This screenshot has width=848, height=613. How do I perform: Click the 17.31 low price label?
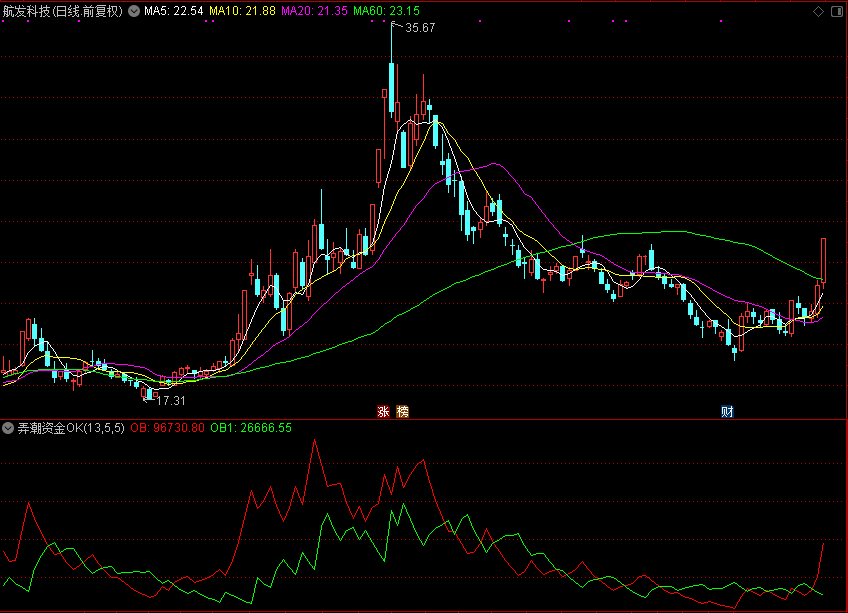171,401
